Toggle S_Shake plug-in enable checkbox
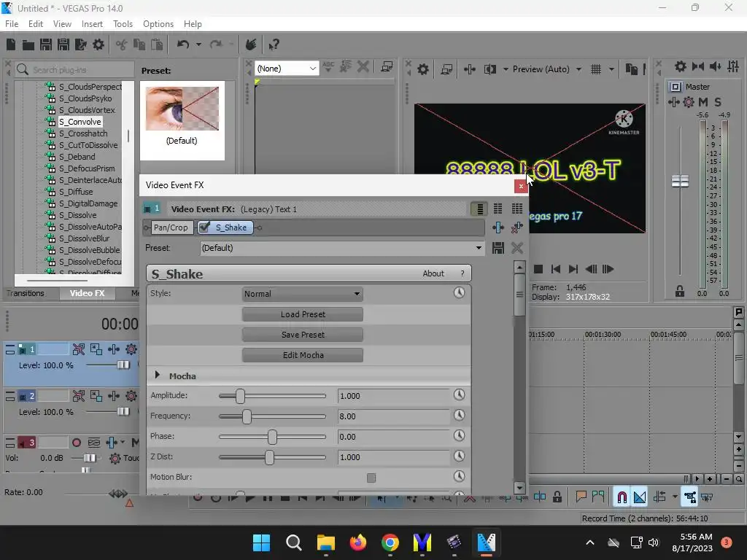Screen dimensions: 747x560 click(x=204, y=227)
